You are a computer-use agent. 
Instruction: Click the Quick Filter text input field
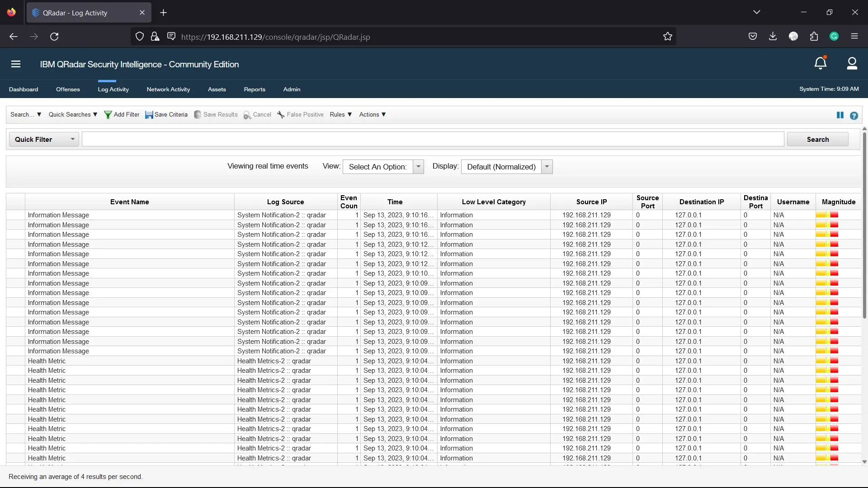433,139
